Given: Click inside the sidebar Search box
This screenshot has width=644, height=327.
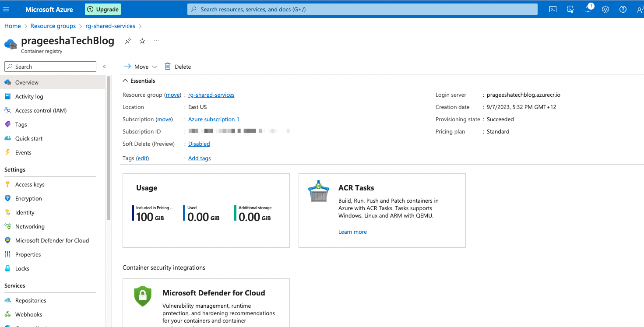Looking at the screenshot, I should tap(50, 67).
